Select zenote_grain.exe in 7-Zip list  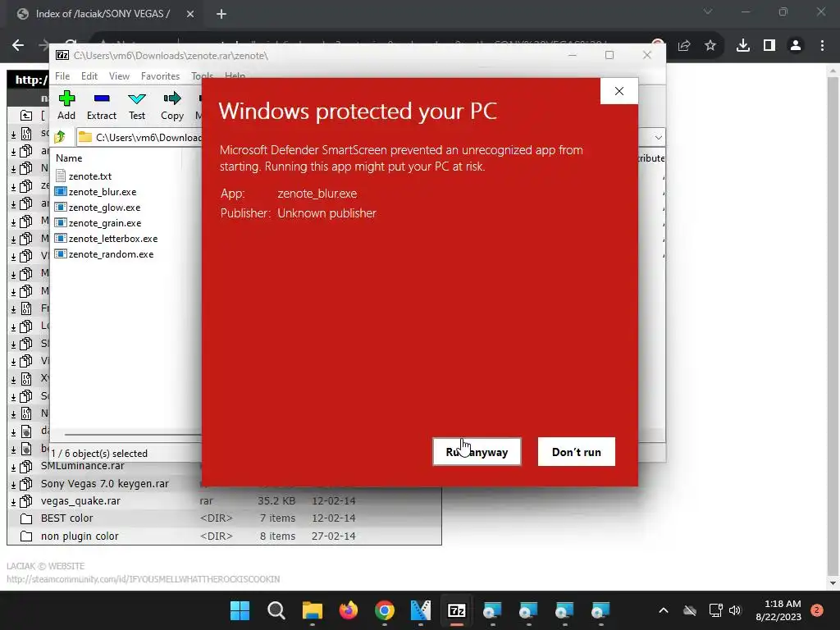pyautogui.click(x=105, y=223)
